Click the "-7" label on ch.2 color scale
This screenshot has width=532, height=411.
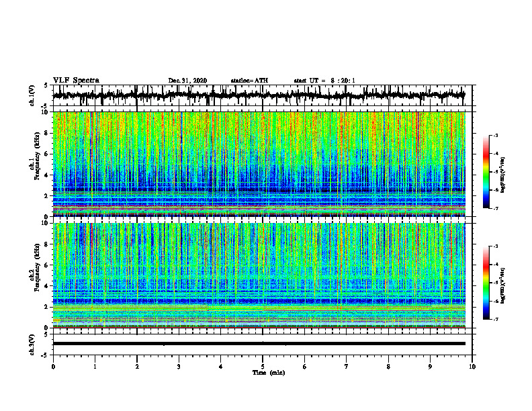[495, 319]
